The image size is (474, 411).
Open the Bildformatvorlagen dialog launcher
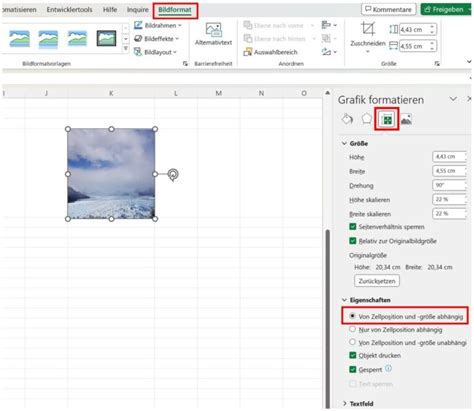(185, 64)
